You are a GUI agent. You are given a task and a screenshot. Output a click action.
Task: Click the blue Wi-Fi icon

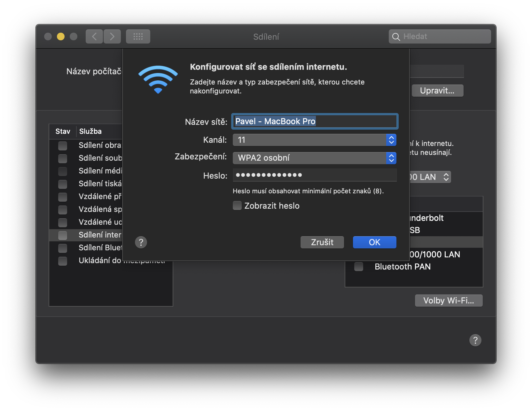coord(158,79)
